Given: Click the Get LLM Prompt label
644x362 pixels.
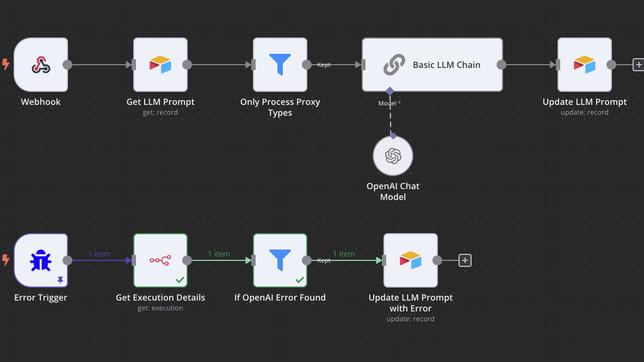Looking at the screenshot, I should coord(160,102).
